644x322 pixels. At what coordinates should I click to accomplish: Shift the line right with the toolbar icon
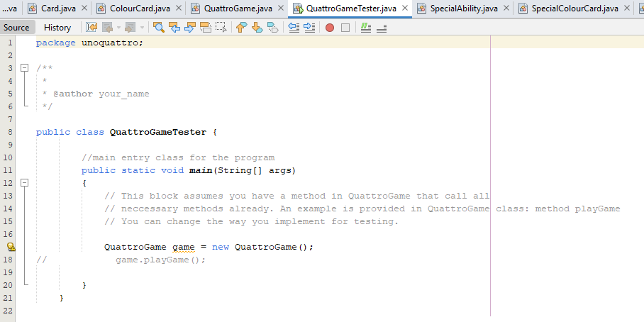click(x=309, y=28)
